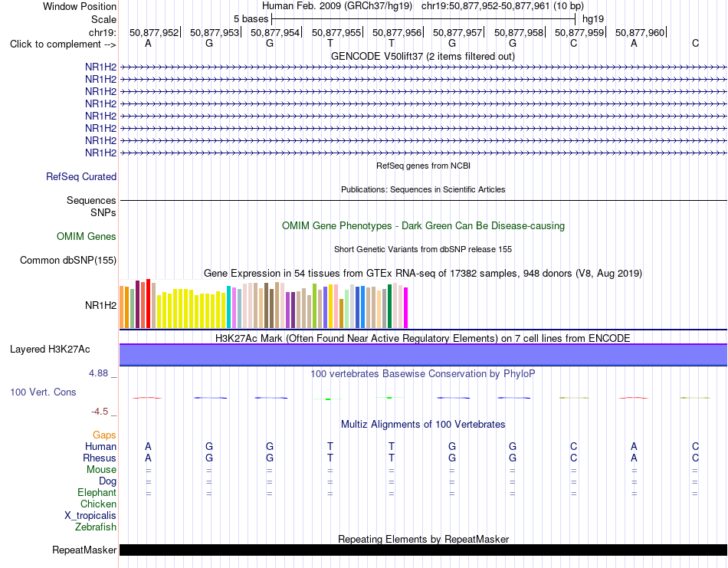The width and height of the screenshot is (728, 568).
Task: Click the last NR1H2 GENCODE transcript label
Action: click(100, 153)
